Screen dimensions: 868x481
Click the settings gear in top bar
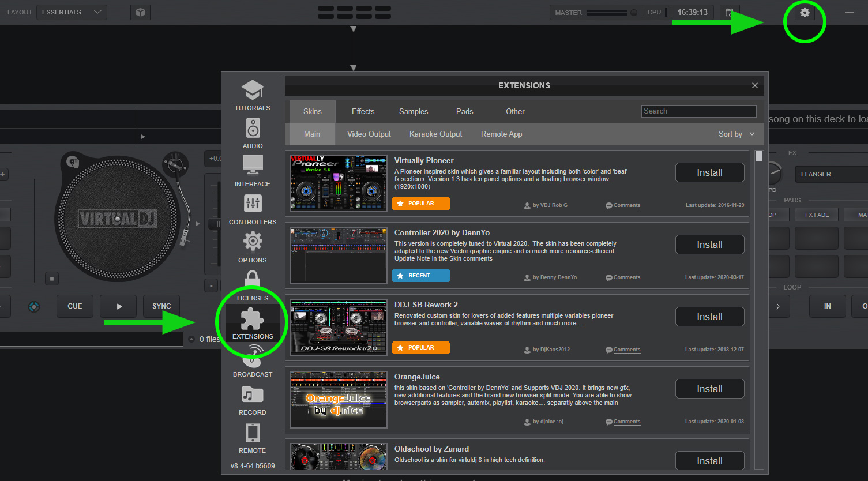click(x=805, y=13)
